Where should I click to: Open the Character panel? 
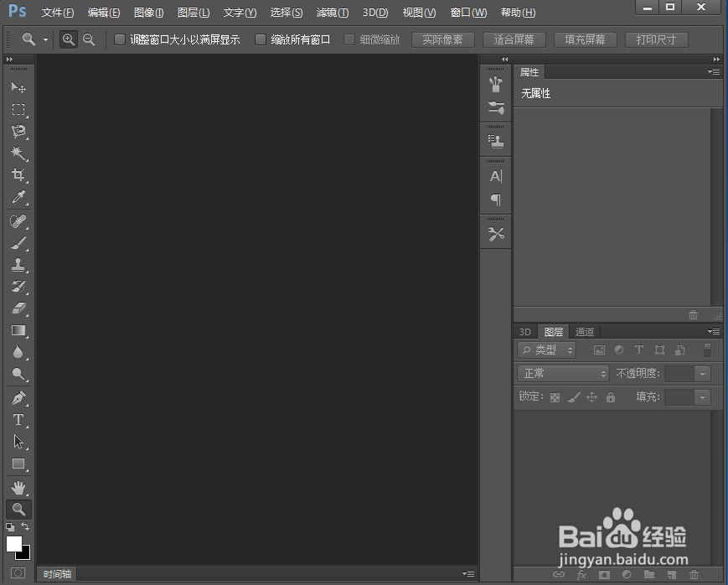point(495,176)
